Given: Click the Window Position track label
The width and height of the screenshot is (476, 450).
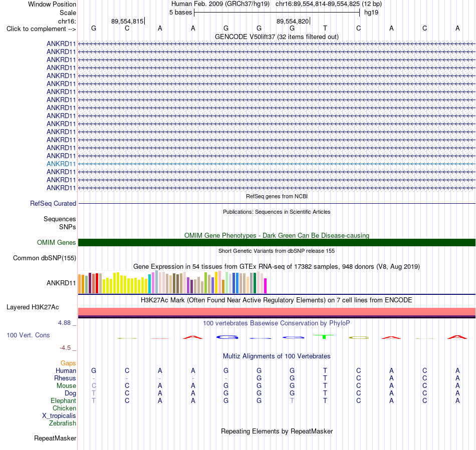Looking at the screenshot, I should click(52, 4).
